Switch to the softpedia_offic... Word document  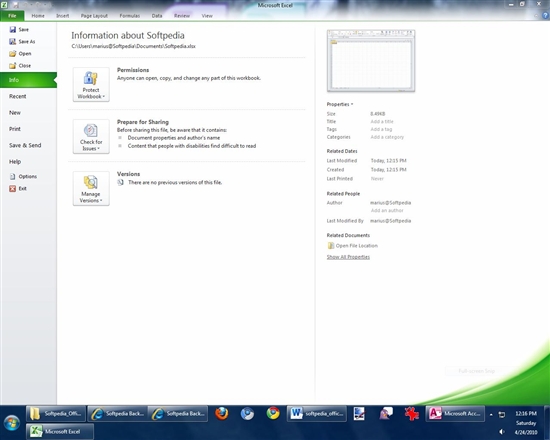click(x=317, y=414)
